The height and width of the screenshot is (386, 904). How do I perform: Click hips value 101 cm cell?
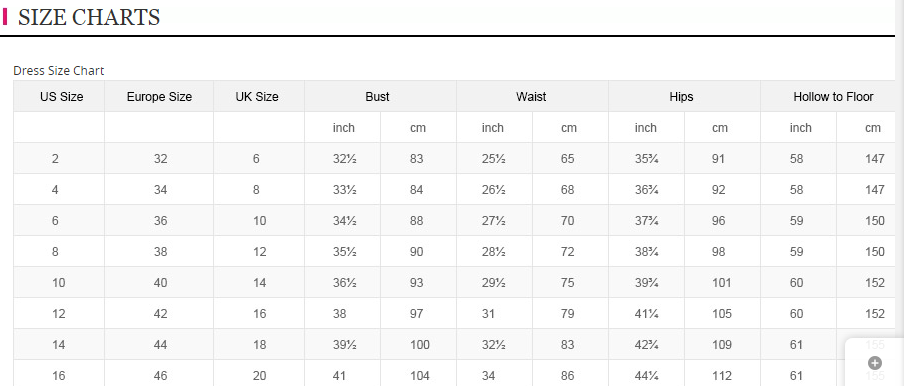(722, 283)
